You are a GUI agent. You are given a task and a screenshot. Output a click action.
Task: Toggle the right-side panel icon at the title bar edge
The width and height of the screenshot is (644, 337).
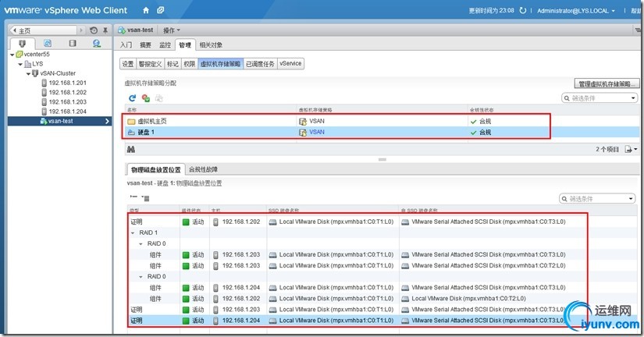click(x=638, y=30)
